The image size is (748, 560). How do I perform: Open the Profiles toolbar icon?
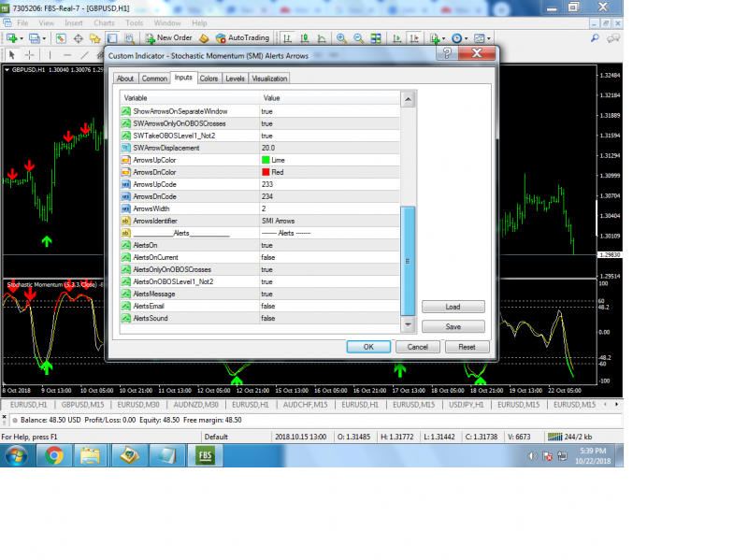pyautogui.click(x=36, y=38)
